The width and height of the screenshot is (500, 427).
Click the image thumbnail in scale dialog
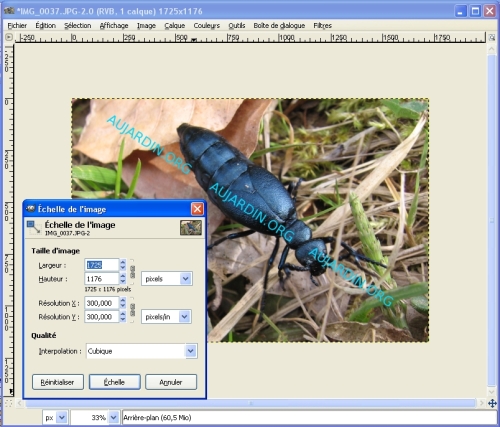point(191,228)
